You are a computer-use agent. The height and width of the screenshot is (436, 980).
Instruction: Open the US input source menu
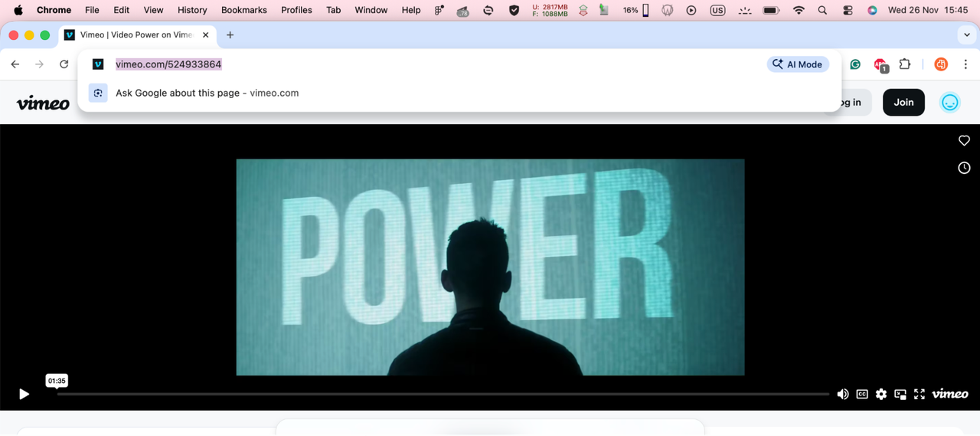click(717, 10)
